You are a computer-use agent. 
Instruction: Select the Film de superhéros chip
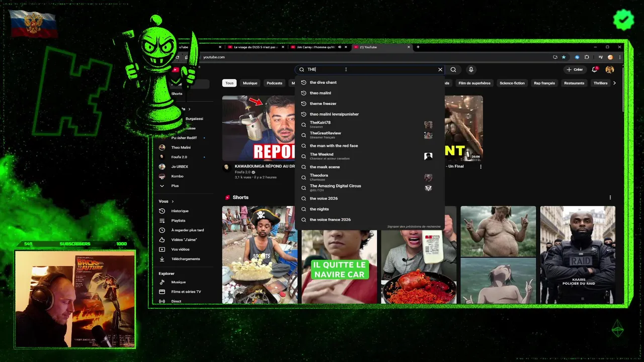pyautogui.click(x=474, y=83)
